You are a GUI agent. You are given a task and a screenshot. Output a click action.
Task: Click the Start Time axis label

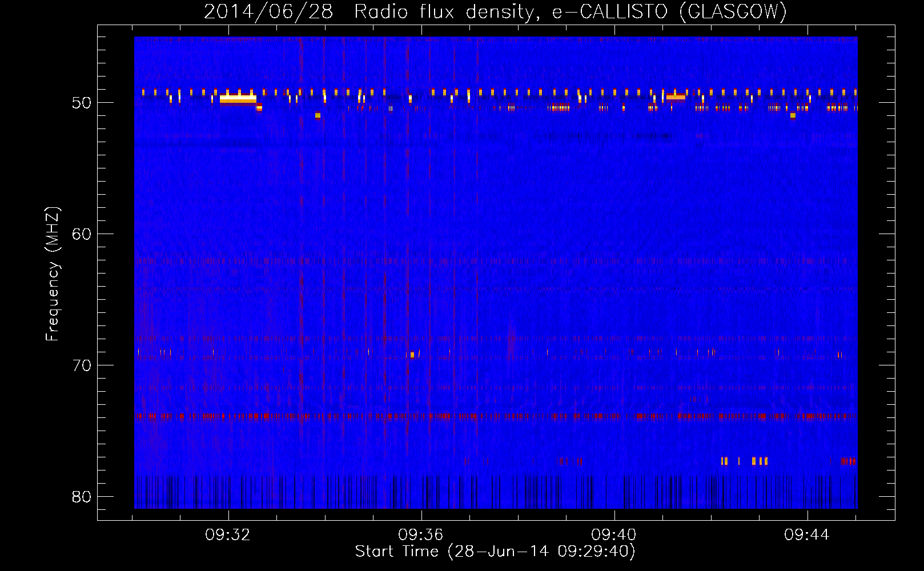(495, 552)
